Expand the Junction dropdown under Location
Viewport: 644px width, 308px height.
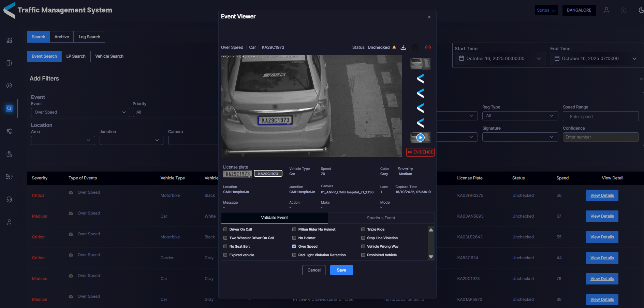pos(131,140)
